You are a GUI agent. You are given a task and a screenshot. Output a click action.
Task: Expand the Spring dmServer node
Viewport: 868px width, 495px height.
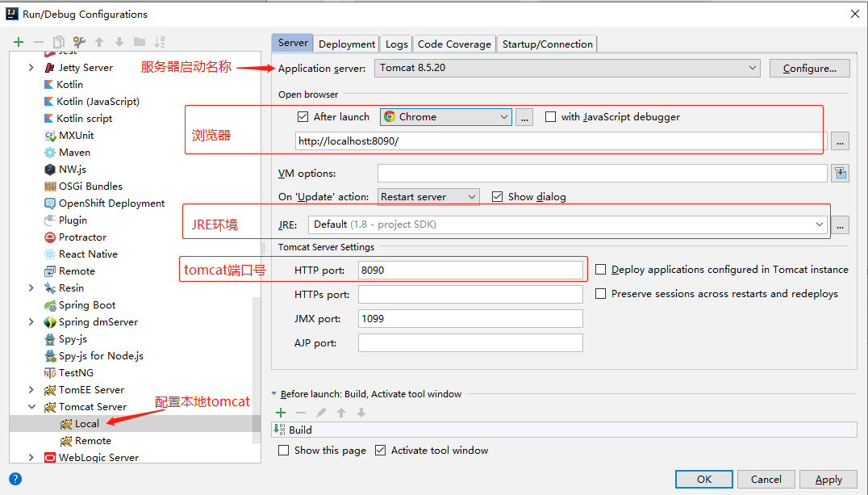click(31, 322)
